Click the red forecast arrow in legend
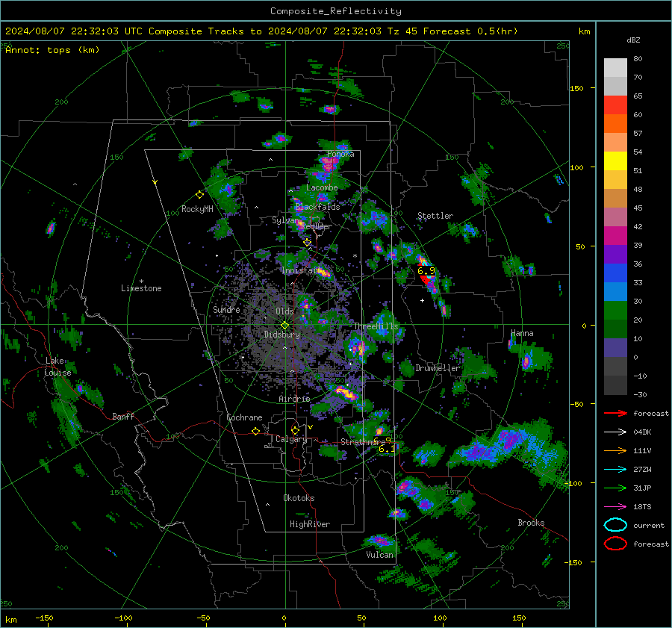The width and height of the screenshot is (672, 628). (x=615, y=413)
